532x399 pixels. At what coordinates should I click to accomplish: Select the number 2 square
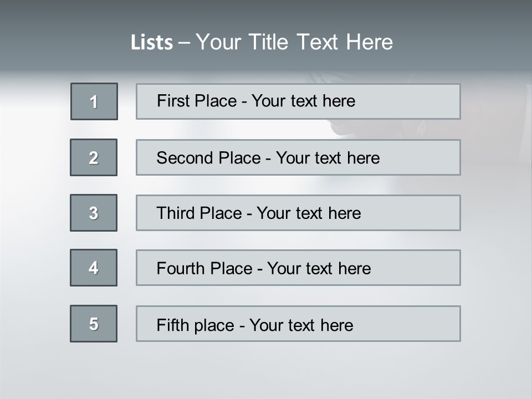94,157
